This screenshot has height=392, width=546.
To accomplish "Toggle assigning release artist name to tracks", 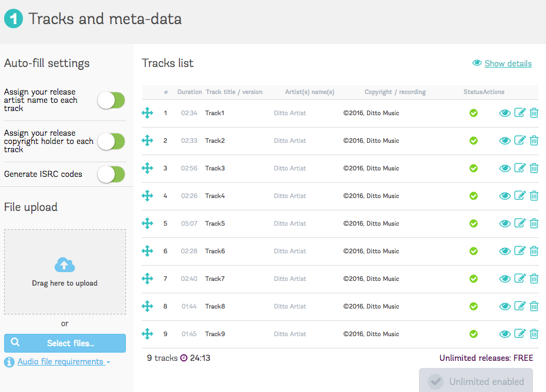I will pyautogui.click(x=111, y=100).
